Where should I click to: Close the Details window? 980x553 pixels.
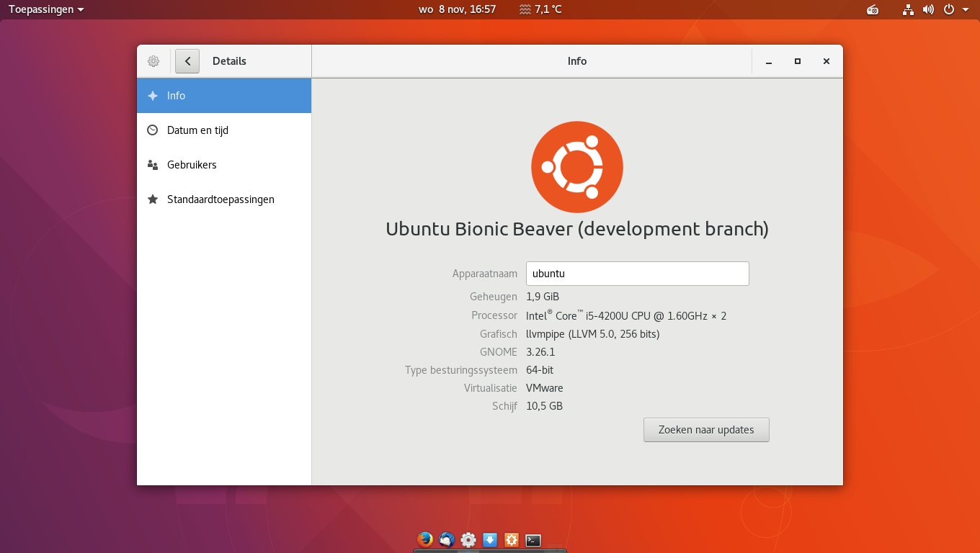coord(827,61)
